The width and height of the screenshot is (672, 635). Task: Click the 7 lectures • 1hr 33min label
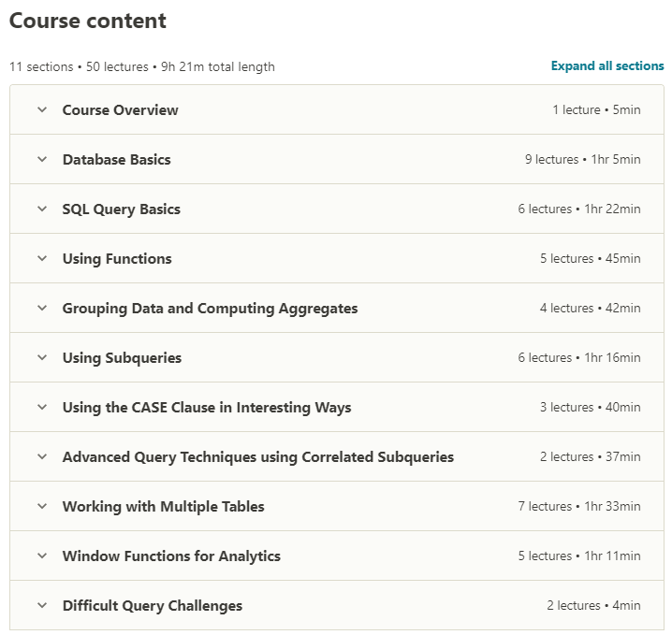tap(579, 507)
